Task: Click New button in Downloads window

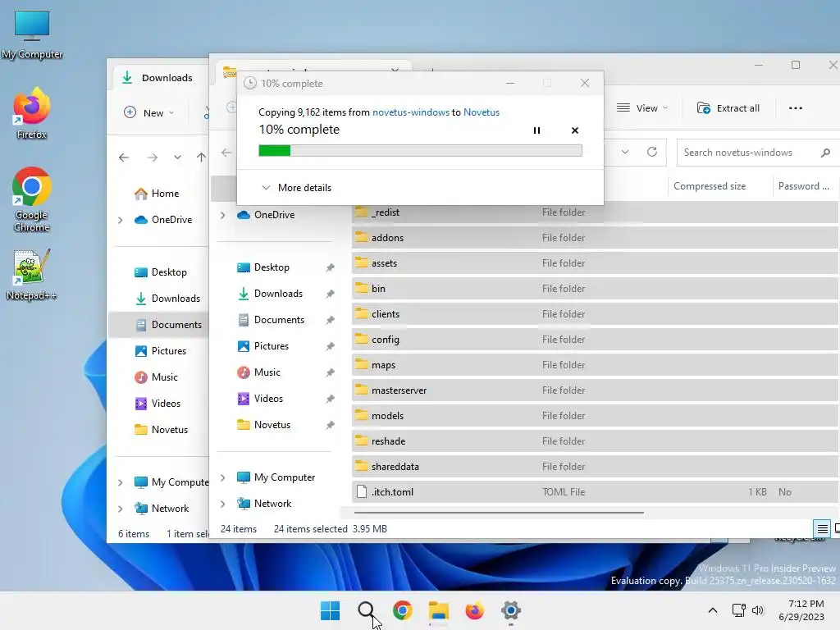Action: [149, 112]
